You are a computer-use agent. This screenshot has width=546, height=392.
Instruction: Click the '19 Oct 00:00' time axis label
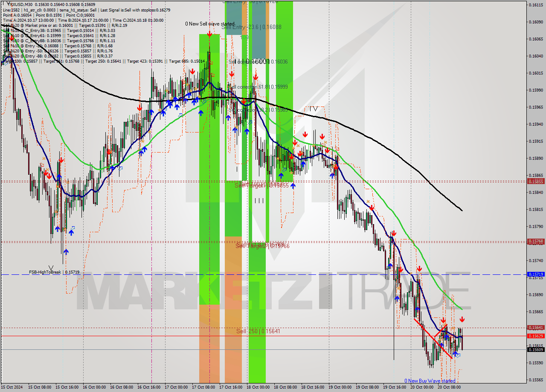[x=340, y=387]
